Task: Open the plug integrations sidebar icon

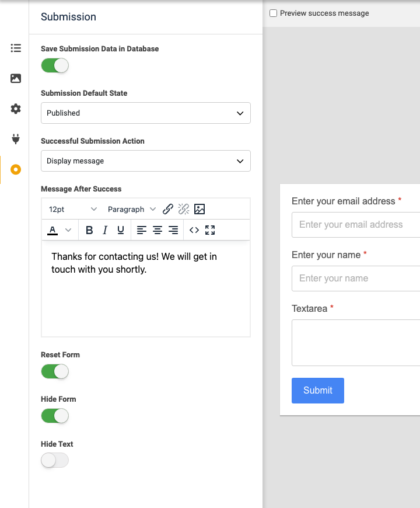Action: (16, 138)
